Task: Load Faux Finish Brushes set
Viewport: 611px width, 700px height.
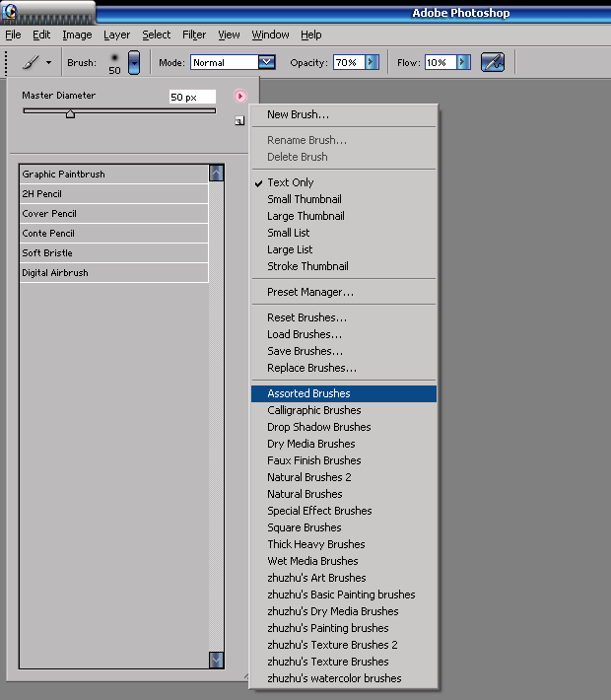Action: click(x=344, y=460)
